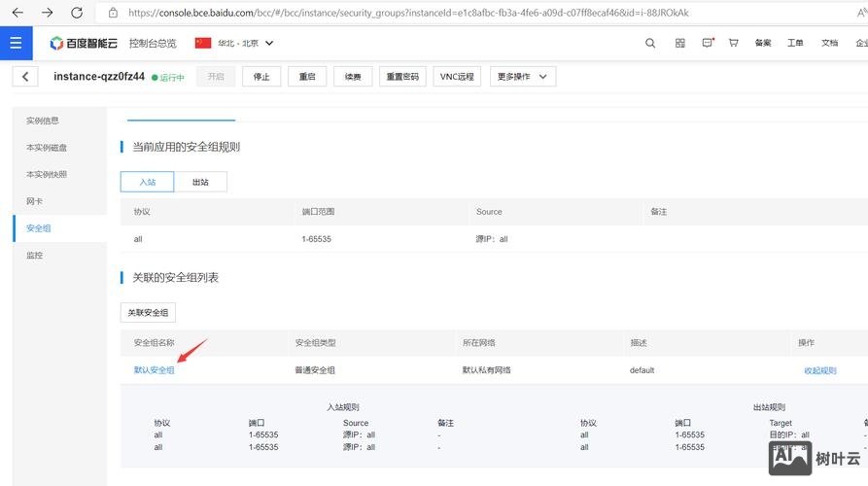The width and height of the screenshot is (868, 486).
Task: Click the 1-65535 port range cell under 端口范围
Action: click(317, 239)
